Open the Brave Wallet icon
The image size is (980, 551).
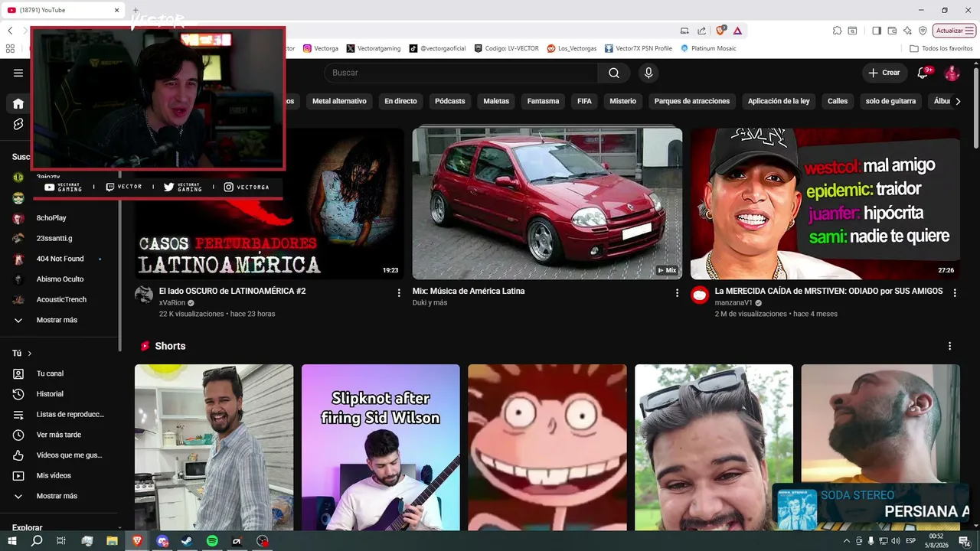892,31
